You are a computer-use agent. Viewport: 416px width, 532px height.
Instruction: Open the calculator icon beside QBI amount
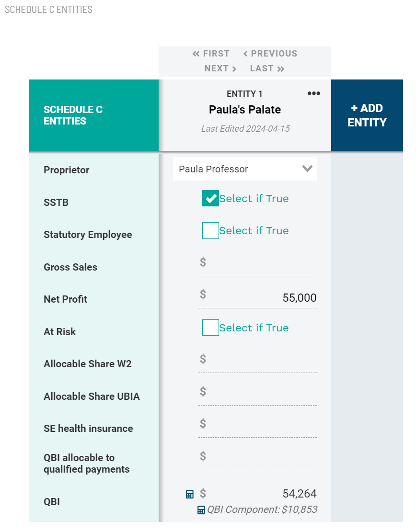(190, 493)
